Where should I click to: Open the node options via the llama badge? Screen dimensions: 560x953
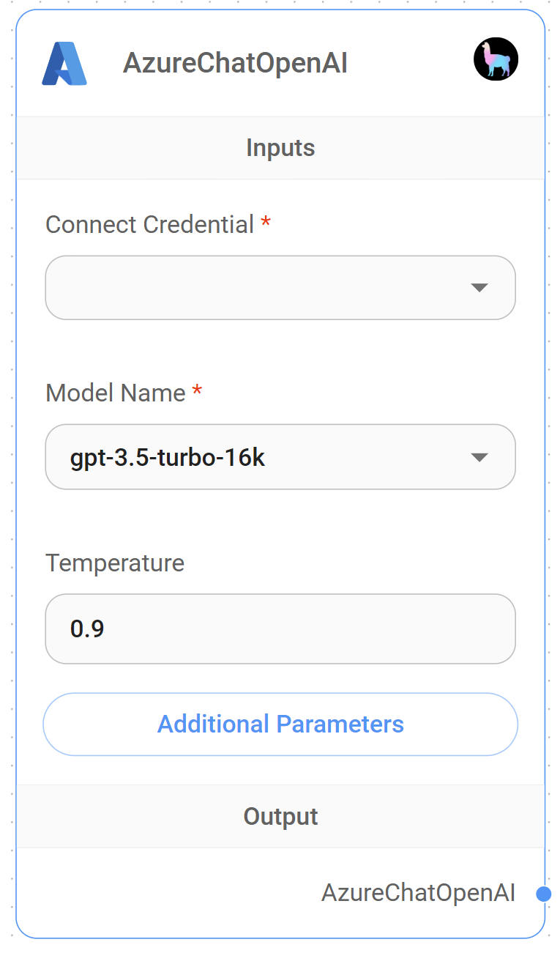click(496, 59)
